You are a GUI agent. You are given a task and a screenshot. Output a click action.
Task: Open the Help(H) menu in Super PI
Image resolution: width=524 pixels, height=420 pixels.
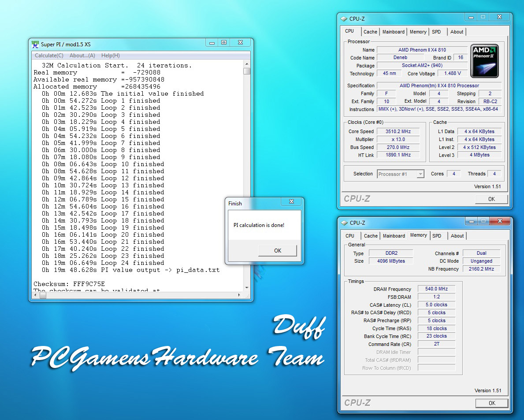coord(110,56)
